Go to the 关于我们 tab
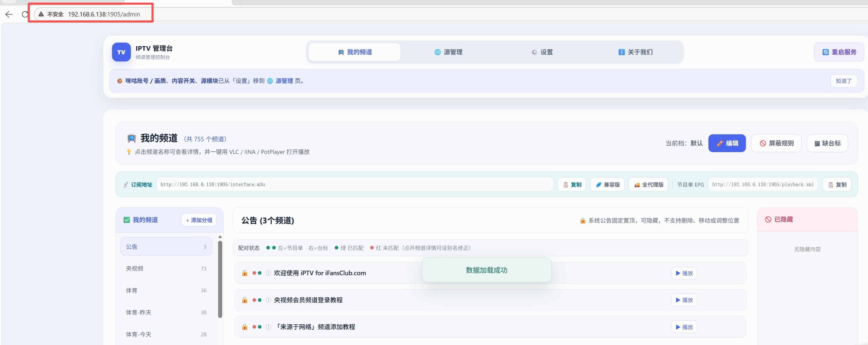 pyautogui.click(x=636, y=52)
